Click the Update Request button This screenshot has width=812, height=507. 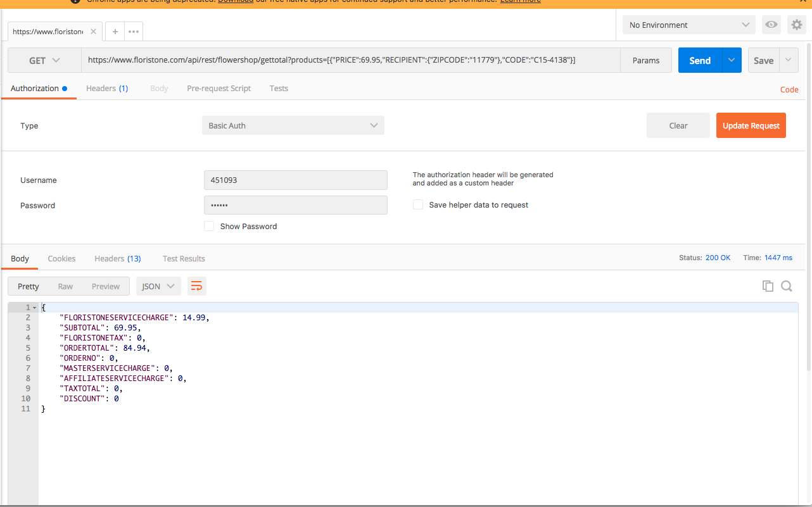click(751, 125)
